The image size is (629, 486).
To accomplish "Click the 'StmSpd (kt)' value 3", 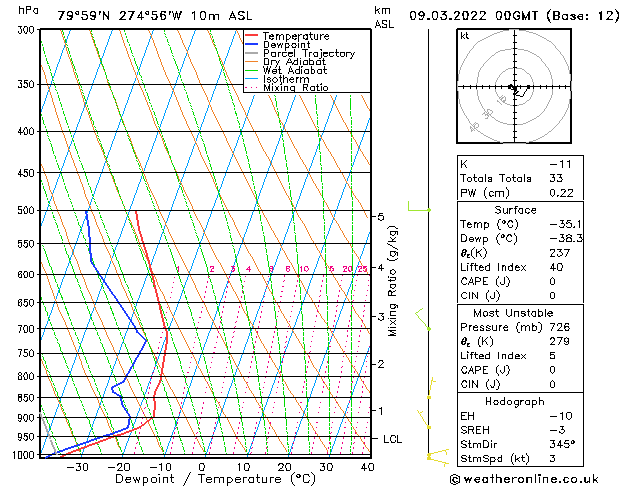I will click(552, 458).
